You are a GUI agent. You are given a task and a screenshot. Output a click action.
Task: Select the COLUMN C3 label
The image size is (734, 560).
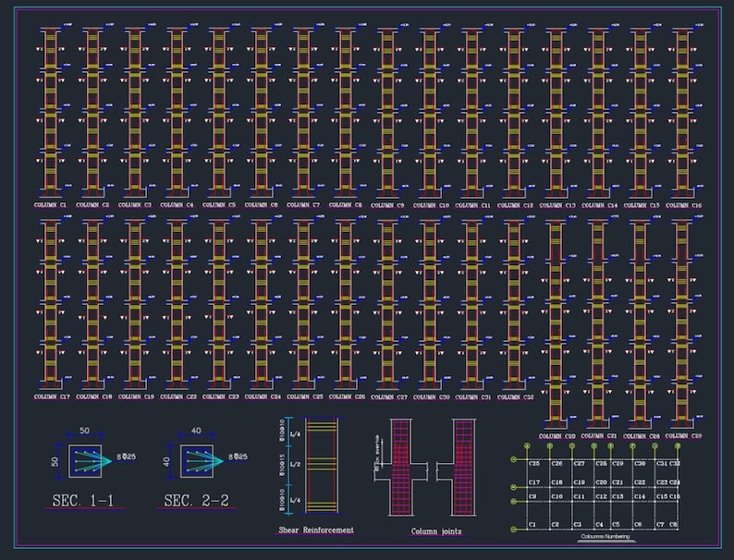tap(135, 205)
